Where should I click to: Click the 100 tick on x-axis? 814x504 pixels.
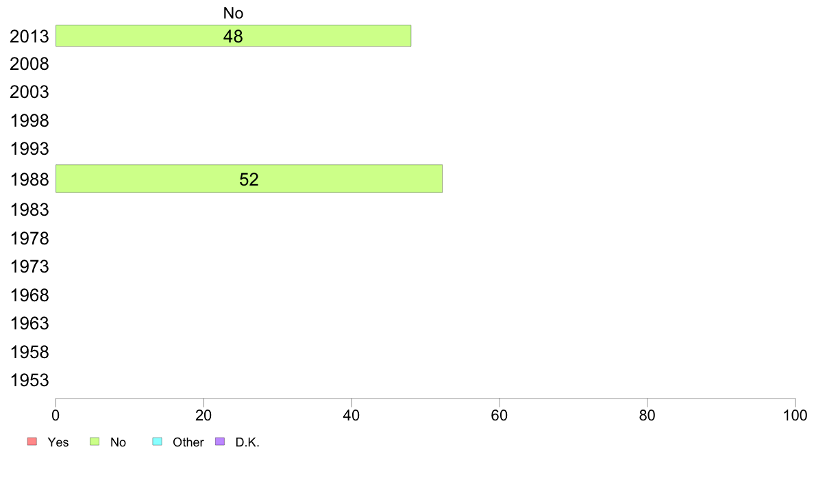coord(795,415)
